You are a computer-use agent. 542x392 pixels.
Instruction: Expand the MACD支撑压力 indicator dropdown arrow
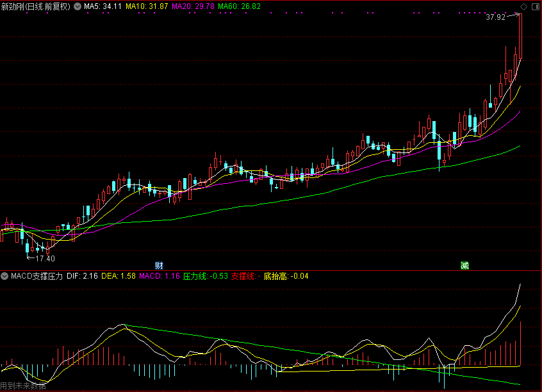tap(5, 277)
